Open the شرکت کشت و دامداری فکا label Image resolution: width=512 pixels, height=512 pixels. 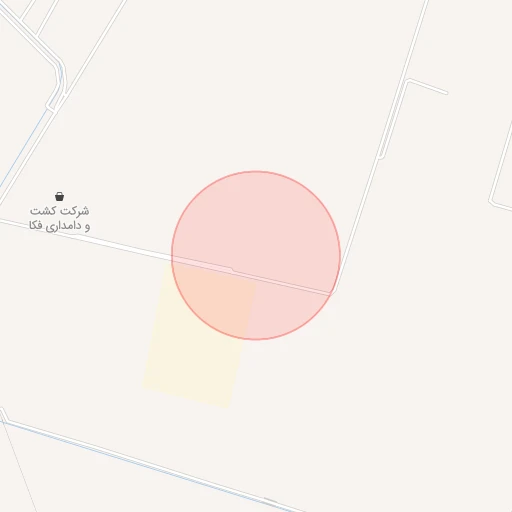[59, 218]
